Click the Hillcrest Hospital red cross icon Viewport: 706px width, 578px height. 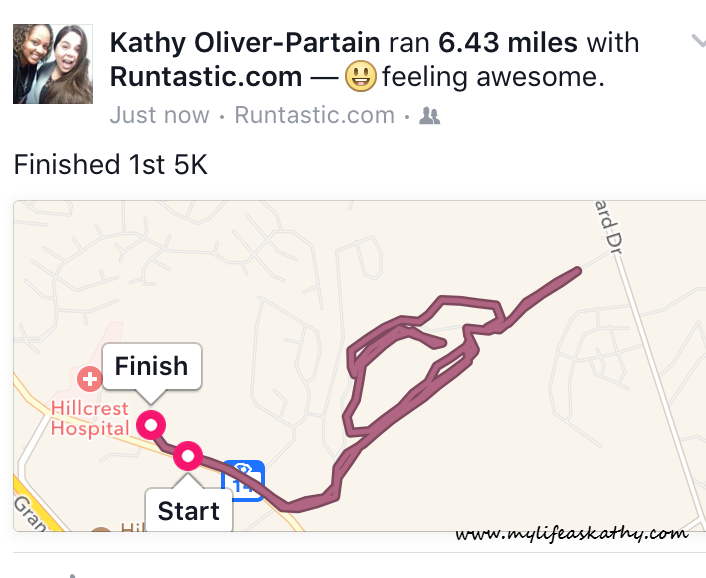tap(89, 379)
